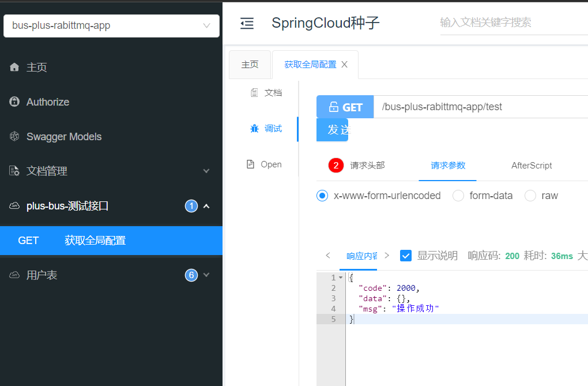588x386 pixels.
Task: Select x-www-form-urlencoded radio option
Action: click(322, 196)
